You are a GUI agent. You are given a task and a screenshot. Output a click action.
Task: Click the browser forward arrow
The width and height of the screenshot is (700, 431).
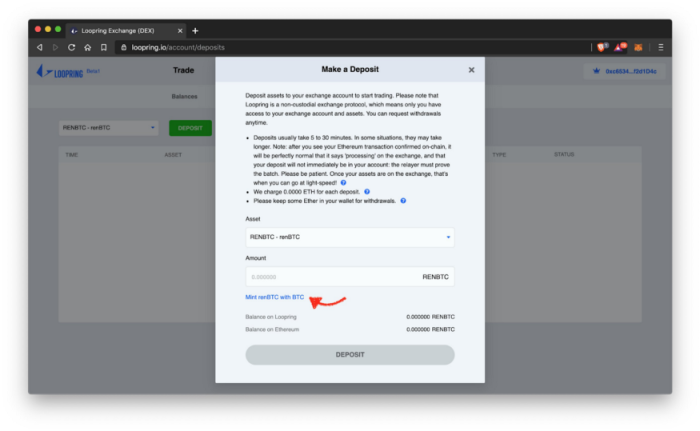(x=55, y=47)
